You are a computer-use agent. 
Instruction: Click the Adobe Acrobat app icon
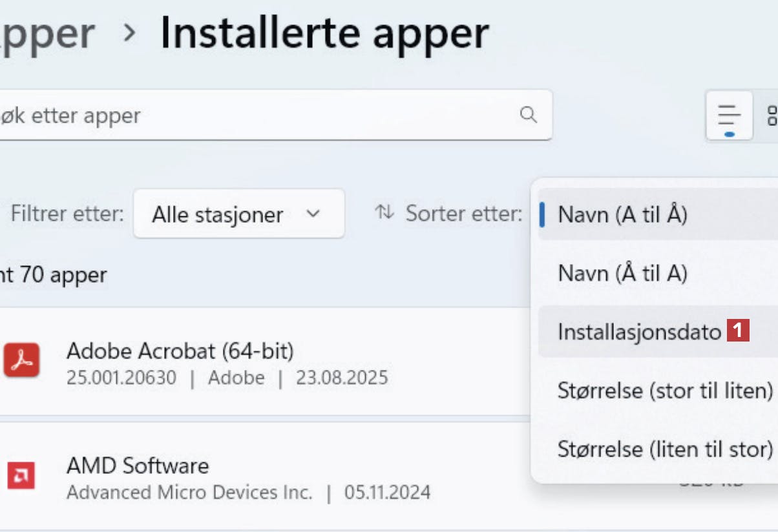tap(21, 360)
